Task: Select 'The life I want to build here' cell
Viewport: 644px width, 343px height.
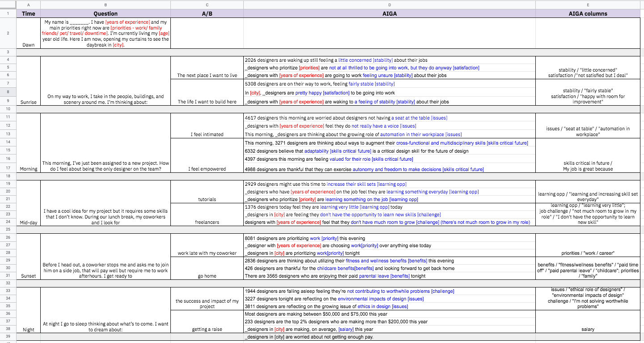Action: tap(207, 93)
